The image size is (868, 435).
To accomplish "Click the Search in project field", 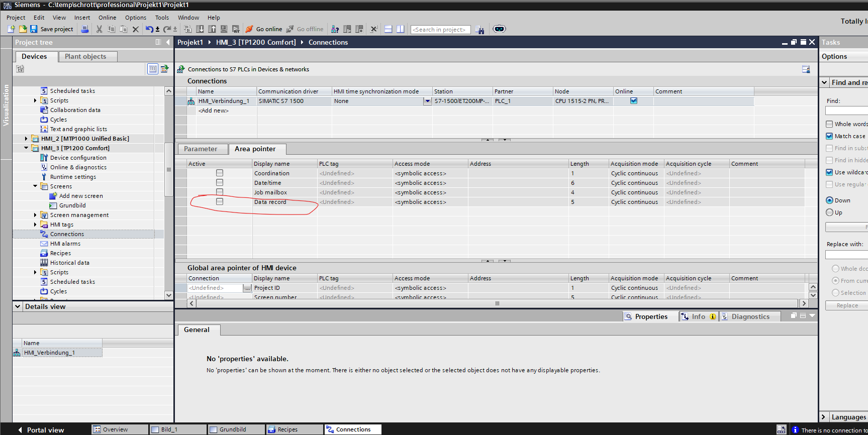I will pyautogui.click(x=441, y=30).
